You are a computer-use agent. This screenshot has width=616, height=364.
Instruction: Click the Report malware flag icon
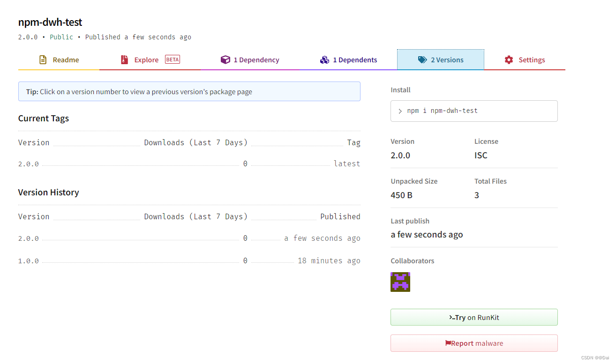click(x=448, y=343)
